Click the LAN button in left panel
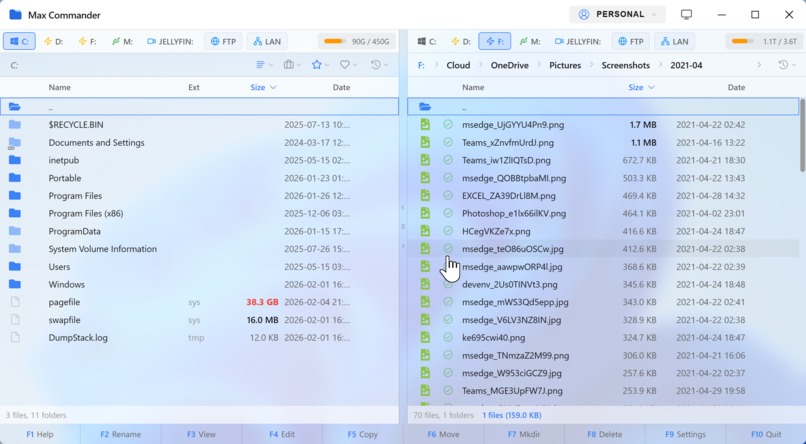806x444 pixels. click(267, 41)
